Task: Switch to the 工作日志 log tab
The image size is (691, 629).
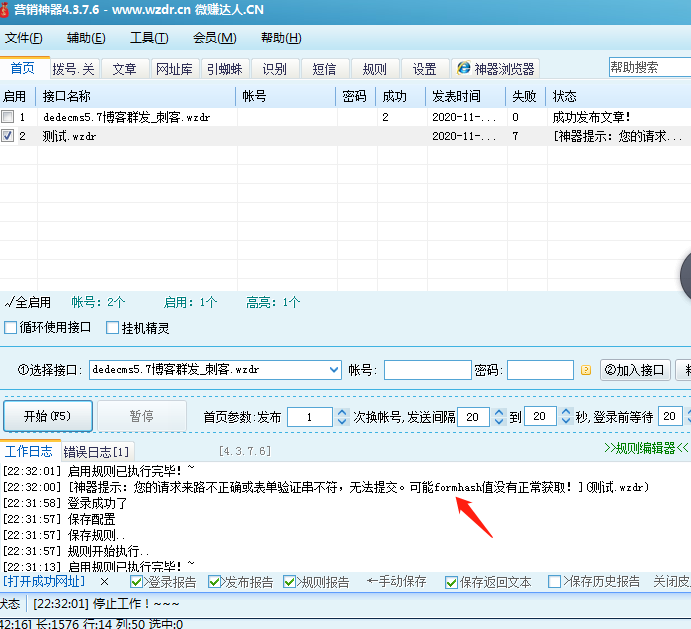Action: point(29,451)
